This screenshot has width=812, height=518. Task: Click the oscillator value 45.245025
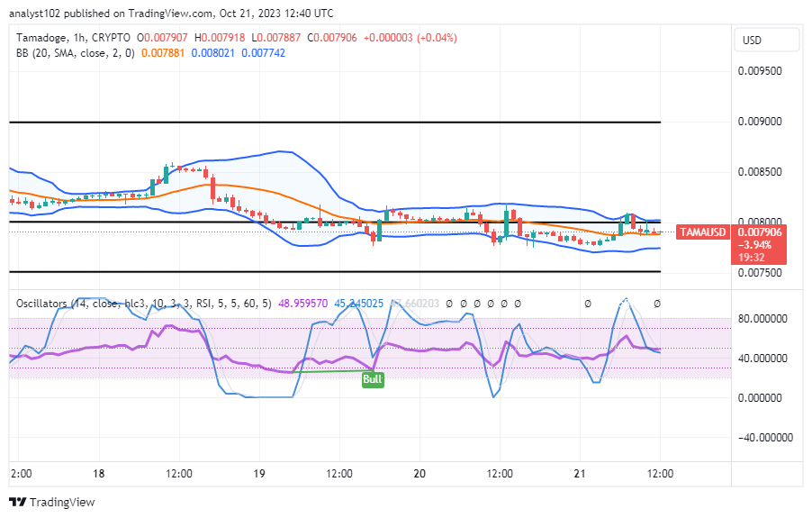tap(359, 303)
